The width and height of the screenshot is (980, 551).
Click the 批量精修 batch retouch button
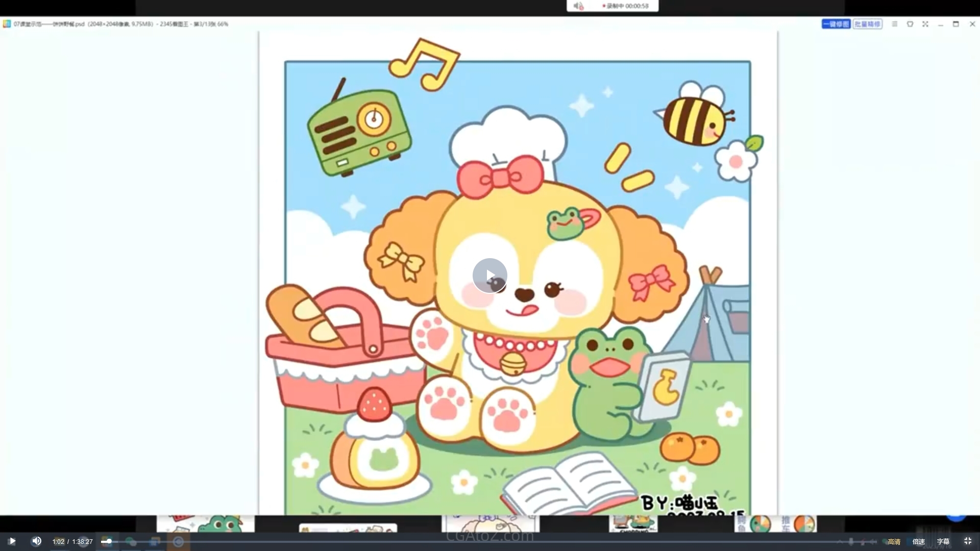point(867,24)
